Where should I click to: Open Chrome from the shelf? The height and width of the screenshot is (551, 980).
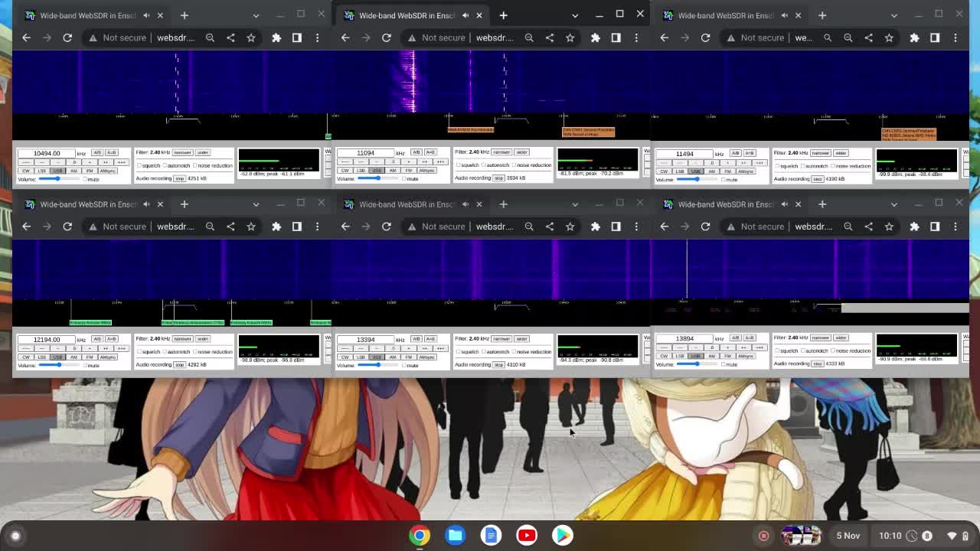419,535
